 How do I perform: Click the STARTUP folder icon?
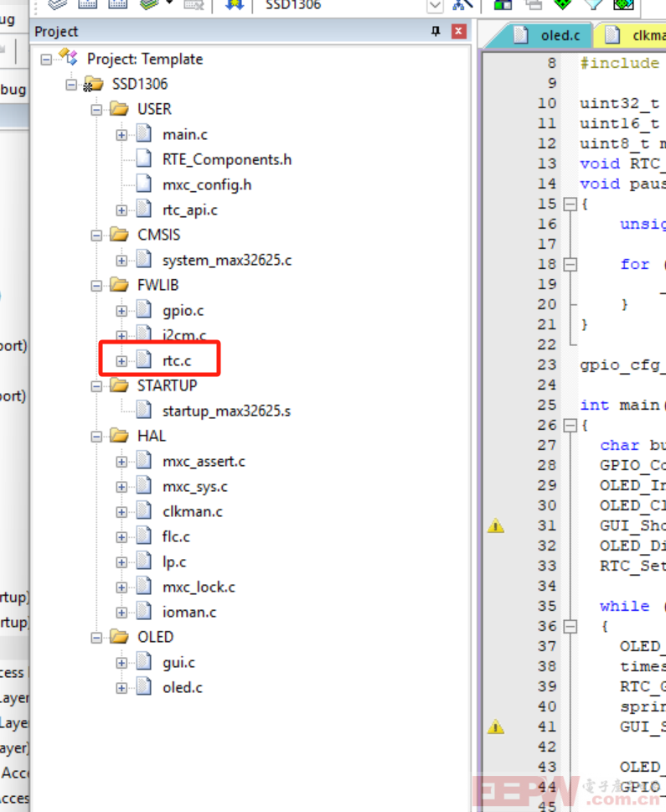click(119, 385)
